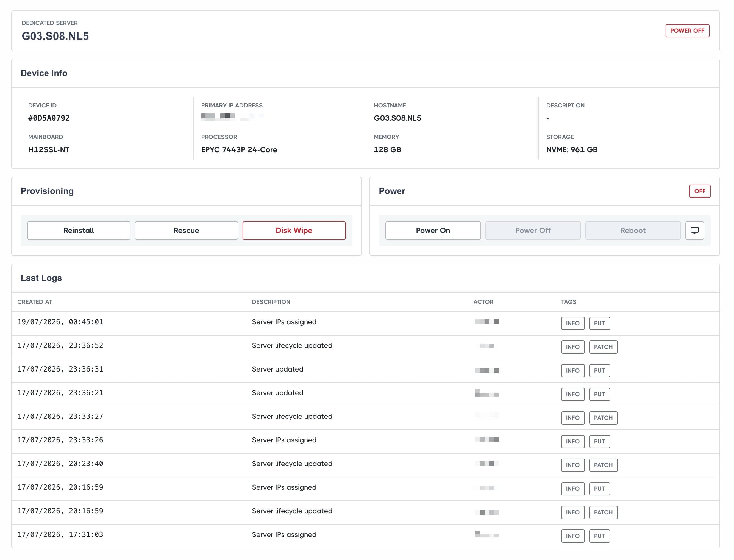The height and width of the screenshot is (560, 734).
Task: Click 'Server updated' on the 23:36:31 log
Action: click(277, 369)
